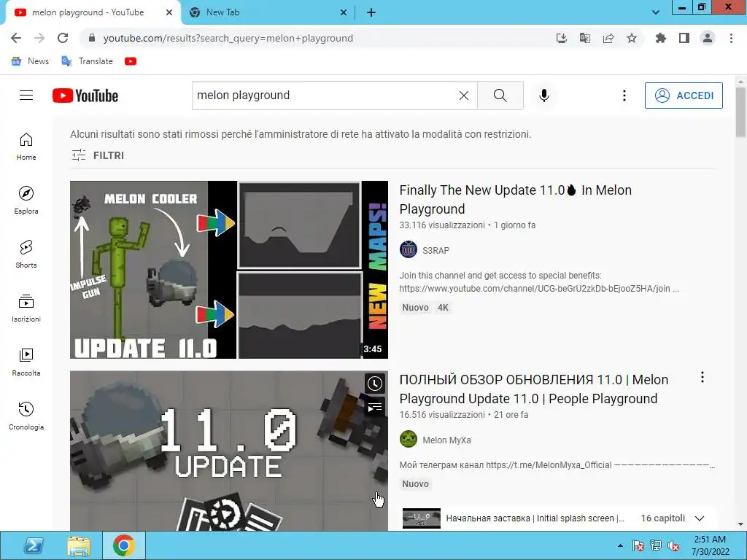Open the ПОЛНЫЙ ОБЗОР ОБНОВЛЕНИЯ 11.0 video title
The height and width of the screenshot is (560, 747).
pyautogui.click(x=533, y=389)
